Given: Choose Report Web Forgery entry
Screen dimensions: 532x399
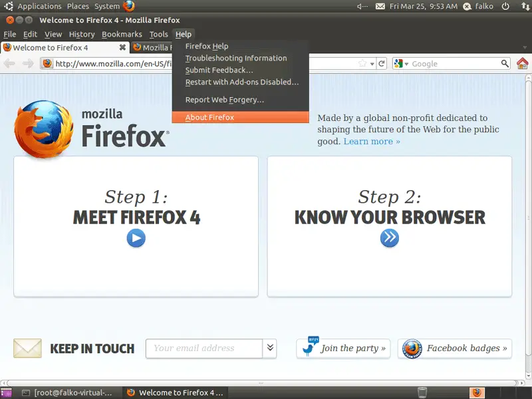Looking at the screenshot, I should pyautogui.click(x=241, y=100).
